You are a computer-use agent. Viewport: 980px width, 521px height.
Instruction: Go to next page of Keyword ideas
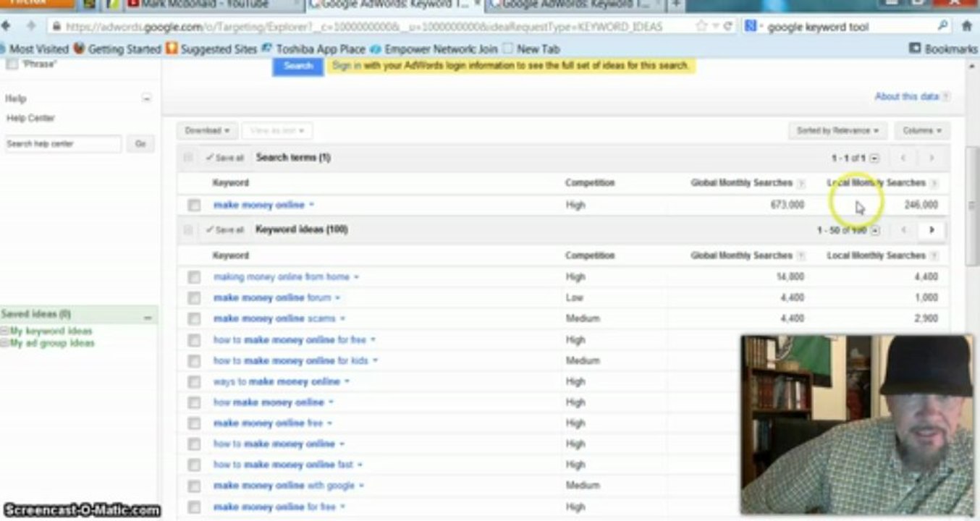tap(932, 230)
